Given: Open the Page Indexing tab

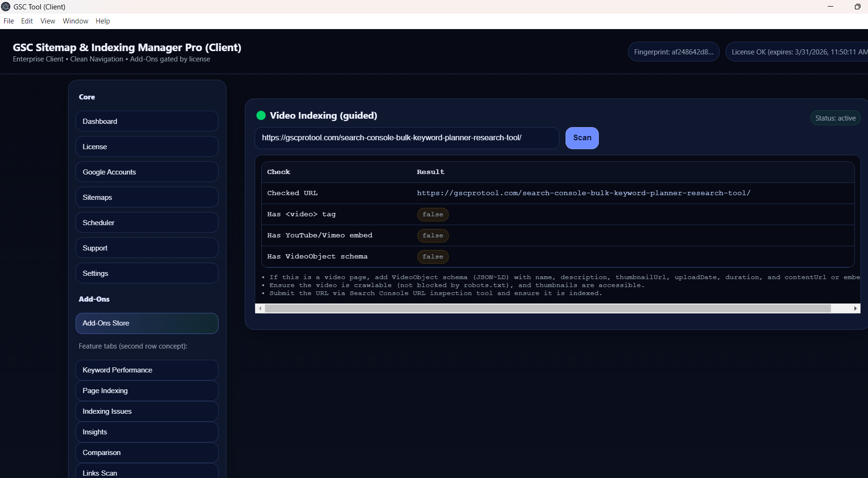Looking at the screenshot, I should point(147,391).
